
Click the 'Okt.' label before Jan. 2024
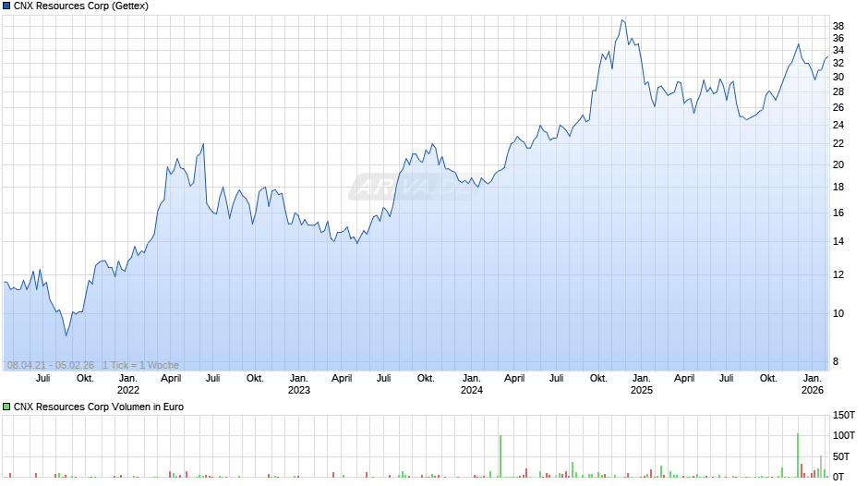click(x=426, y=378)
